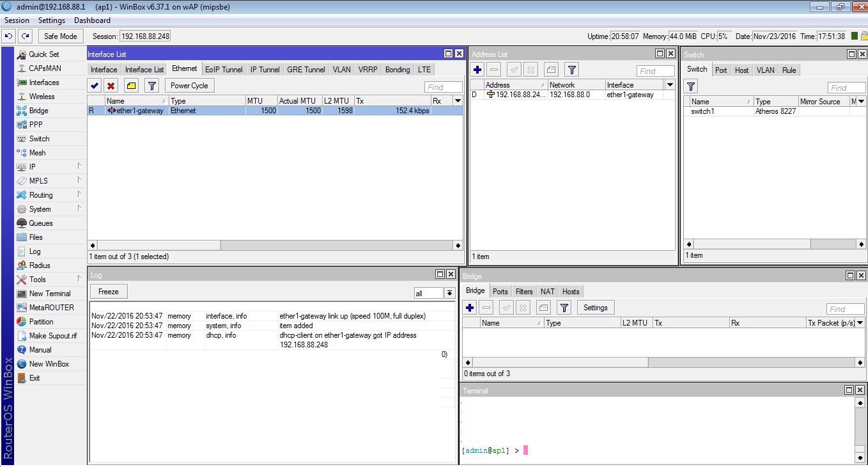Screen dimensions: 868x467
Task: Open the log topic 'all' dropdown
Action: [x=449, y=293]
